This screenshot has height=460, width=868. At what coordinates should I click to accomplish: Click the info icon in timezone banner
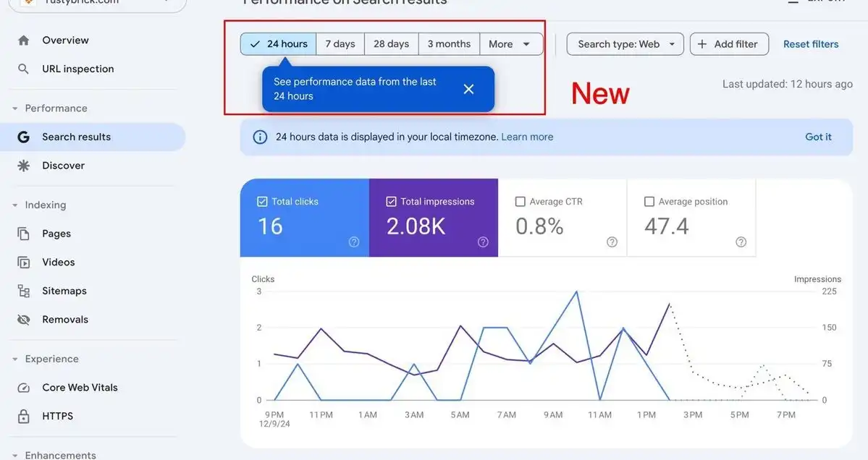260,137
